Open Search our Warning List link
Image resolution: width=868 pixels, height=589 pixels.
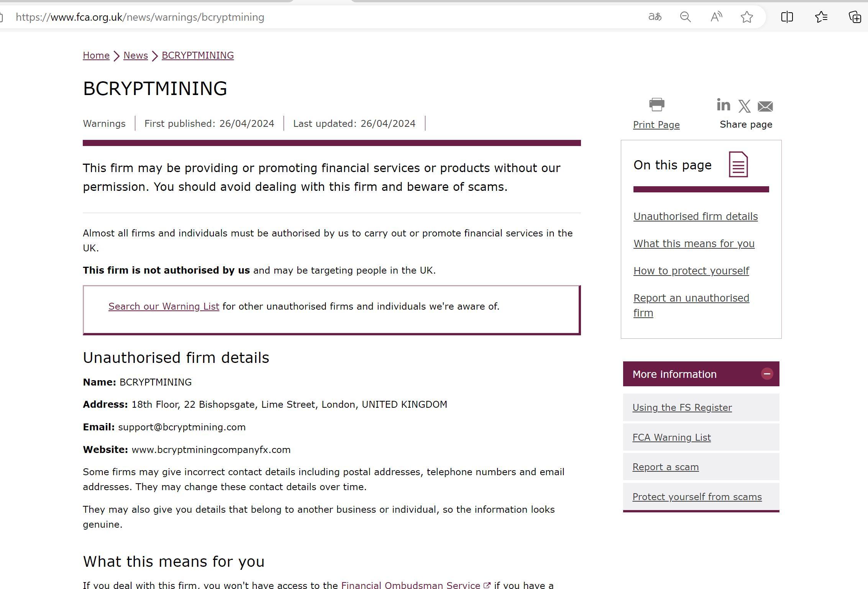164,307
